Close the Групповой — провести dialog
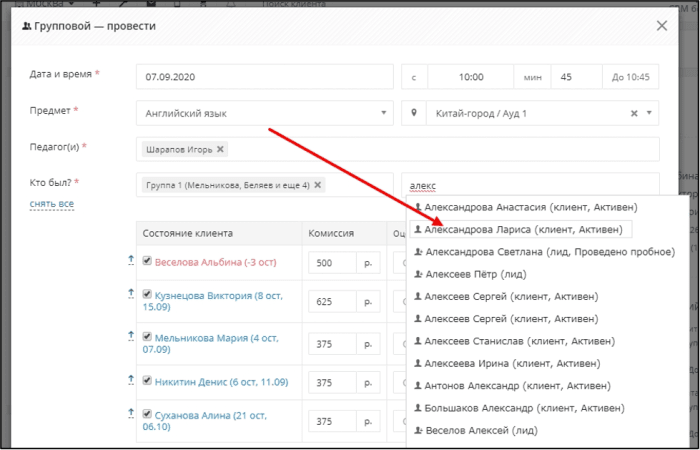The width and height of the screenshot is (700, 450). tap(662, 26)
